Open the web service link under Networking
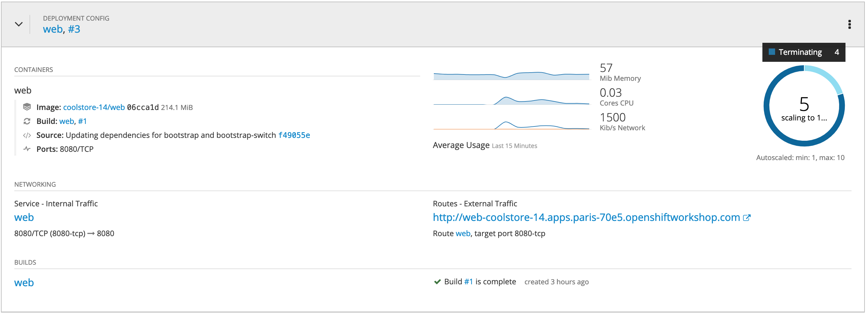This screenshot has width=868, height=316. click(x=24, y=218)
